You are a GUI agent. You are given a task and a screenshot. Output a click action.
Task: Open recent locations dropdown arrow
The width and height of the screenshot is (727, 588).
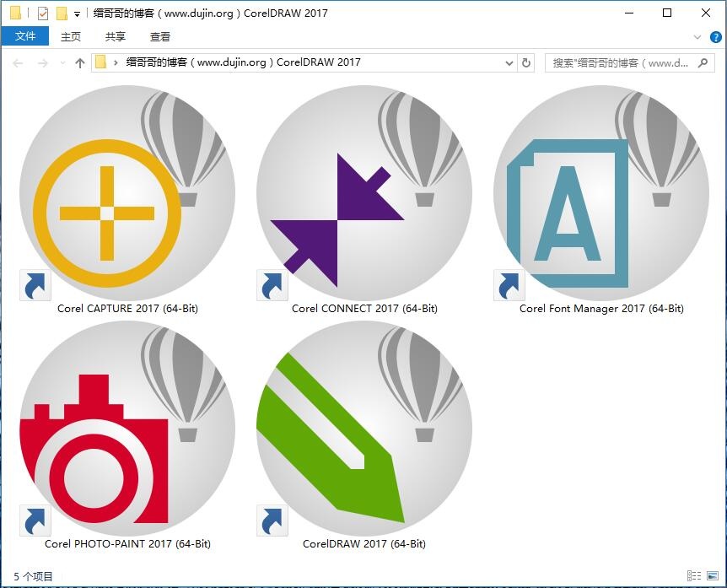click(x=62, y=63)
